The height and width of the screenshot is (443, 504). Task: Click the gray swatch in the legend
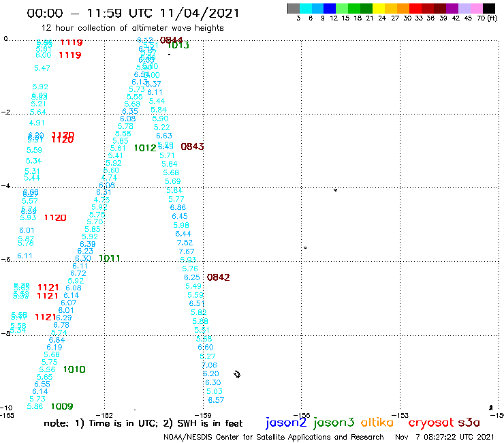(x=294, y=8)
